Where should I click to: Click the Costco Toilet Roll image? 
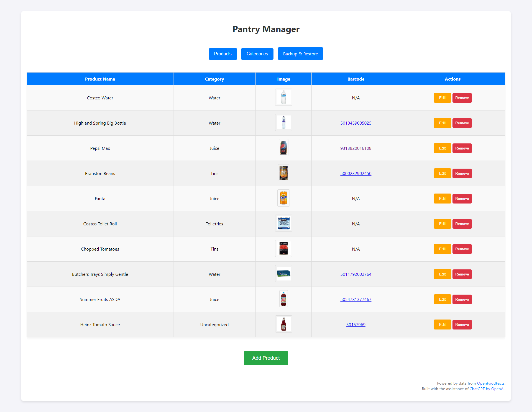283,223
